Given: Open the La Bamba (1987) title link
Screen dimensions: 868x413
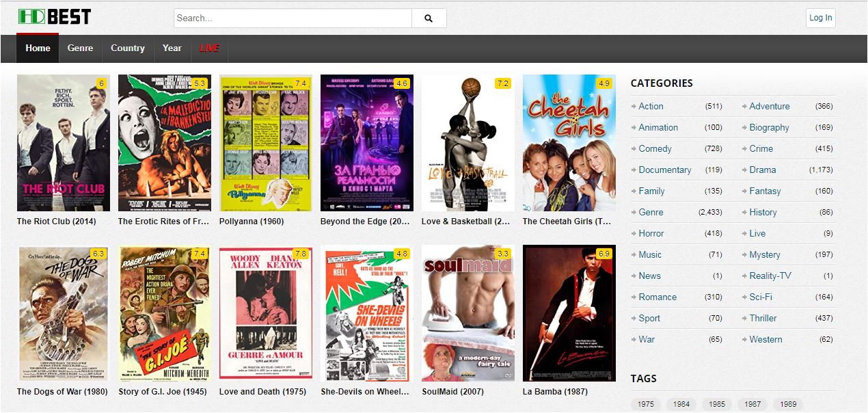Looking at the screenshot, I should pos(554,392).
